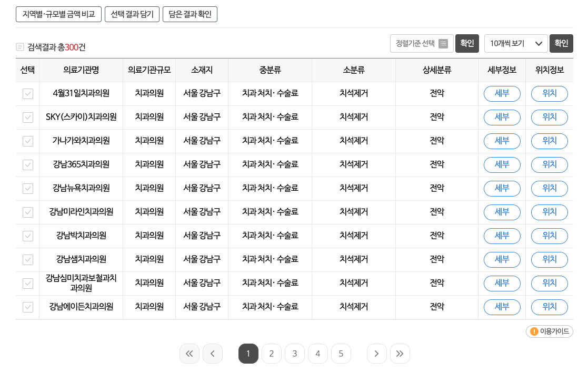Jump to last page with double-right arrow

pyautogui.click(x=400, y=354)
